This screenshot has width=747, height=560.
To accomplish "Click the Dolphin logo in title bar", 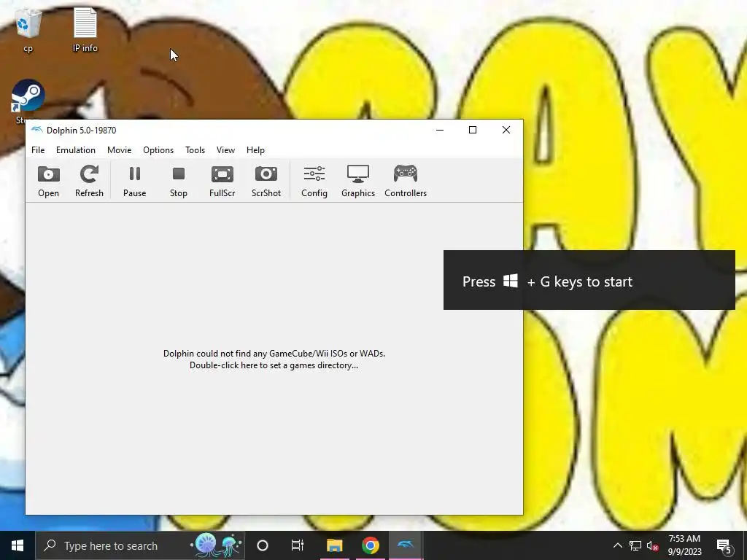I will tap(36, 130).
